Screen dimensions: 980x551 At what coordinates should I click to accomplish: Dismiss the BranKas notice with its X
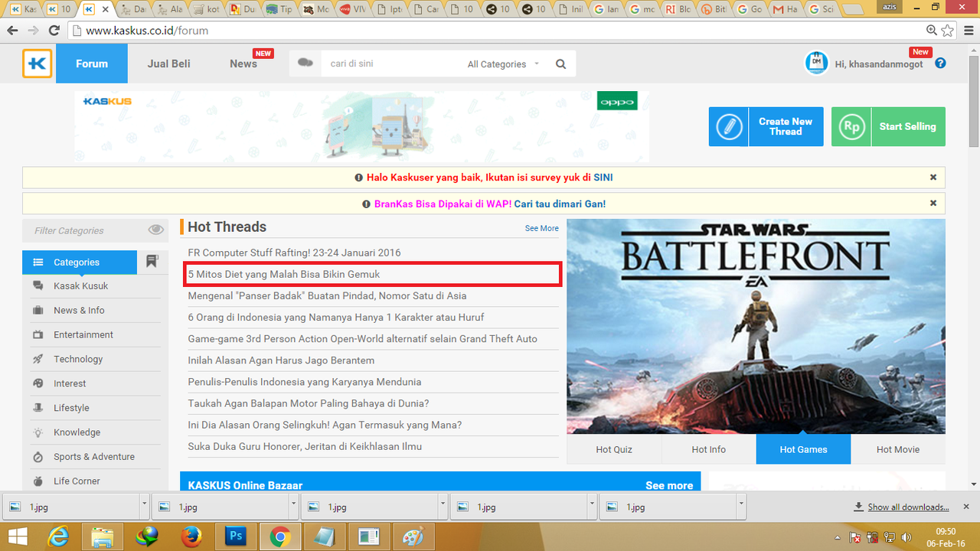(x=933, y=204)
